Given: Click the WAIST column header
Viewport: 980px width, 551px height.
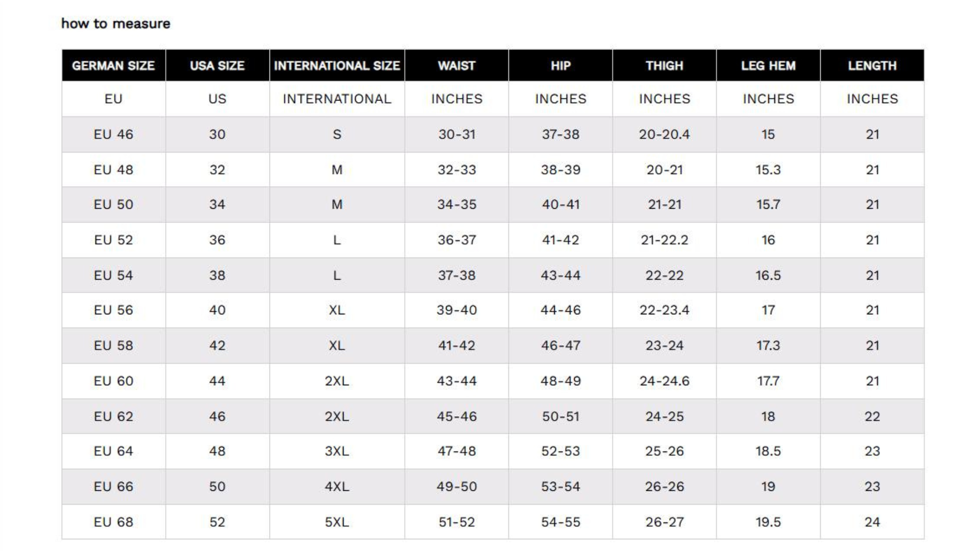Looking at the screenshot, I should [x=457, y=65].
